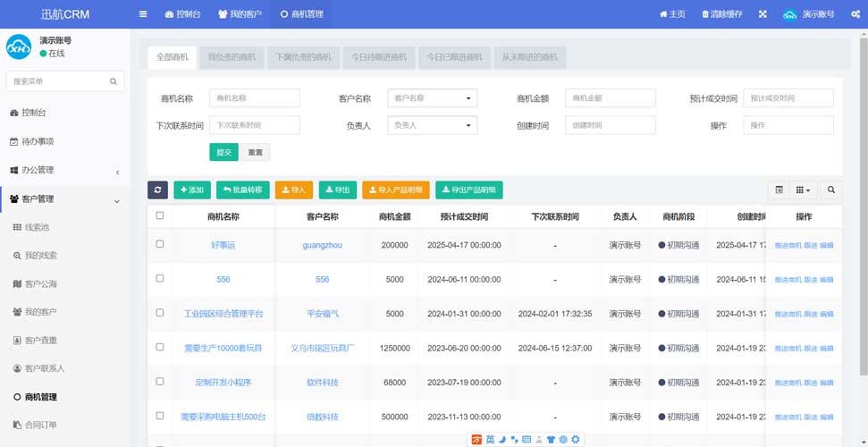Image resolution: width=868 pixels, height=447 pixels.
Task: Click the IME skin t-shirt icon
Action: pyautogui.click(x=551, y=440)
